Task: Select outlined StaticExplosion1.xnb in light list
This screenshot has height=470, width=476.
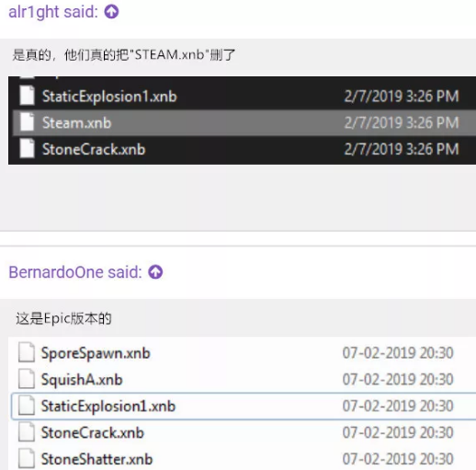Action: (244, 407)
